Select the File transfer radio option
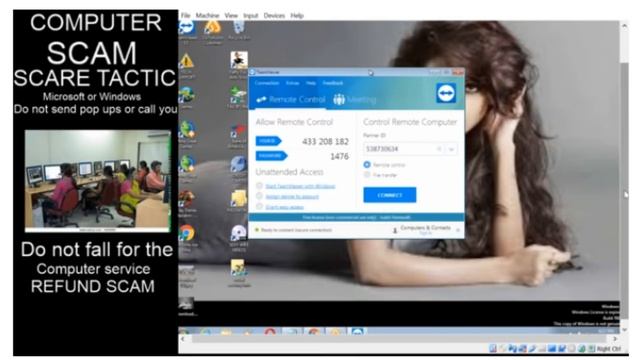 point(367,175)
